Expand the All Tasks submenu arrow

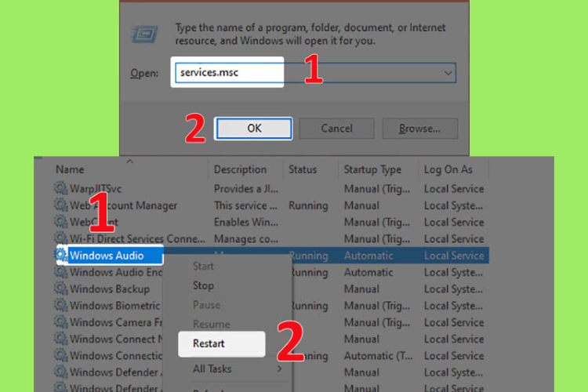click(x=279, y=368)
